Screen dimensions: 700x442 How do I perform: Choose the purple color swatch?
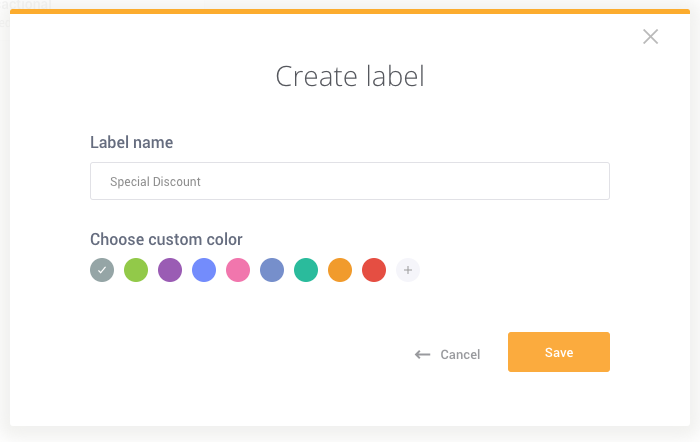(170, 270)
